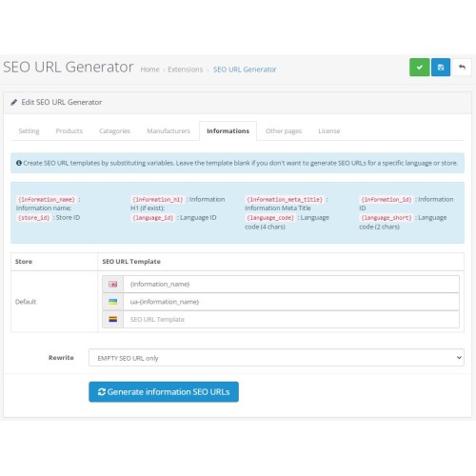The image size is (476, 476).
Task: Click the pencil icon beside Edit SEO URL Generator
Action: 13,102
